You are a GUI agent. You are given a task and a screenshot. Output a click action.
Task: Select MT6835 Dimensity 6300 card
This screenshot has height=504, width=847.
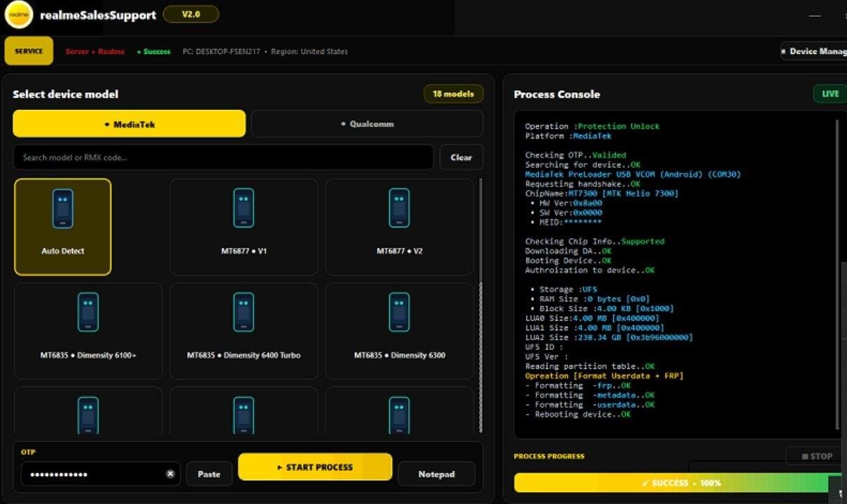[399, 330]
